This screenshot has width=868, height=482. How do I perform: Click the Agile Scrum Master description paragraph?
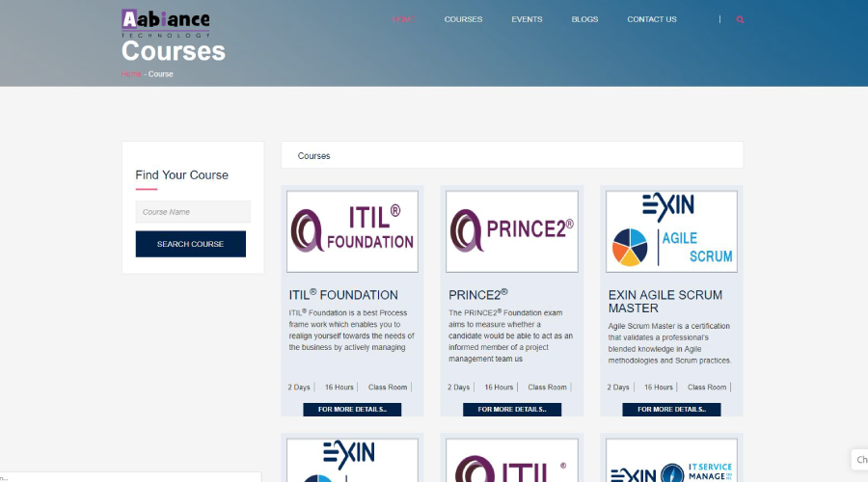click(670, 343)
